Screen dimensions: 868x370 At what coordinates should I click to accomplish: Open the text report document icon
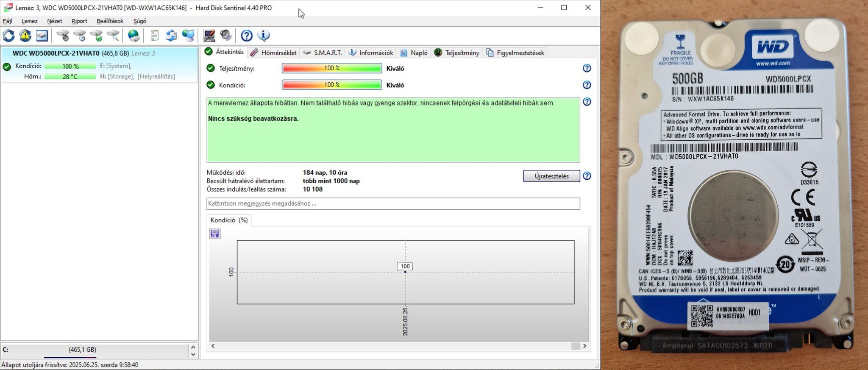pos(155,36)
